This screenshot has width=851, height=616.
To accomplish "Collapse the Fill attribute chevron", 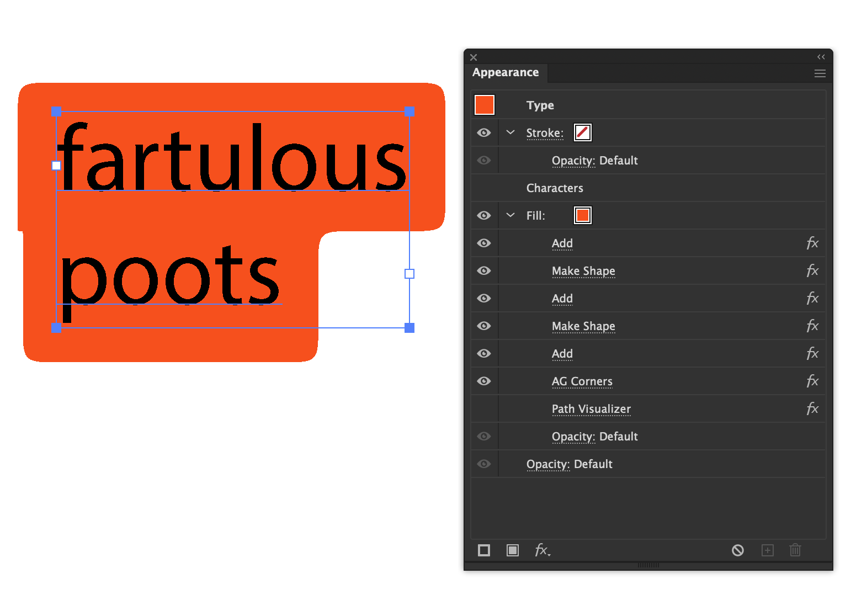I will click(510, 215).
